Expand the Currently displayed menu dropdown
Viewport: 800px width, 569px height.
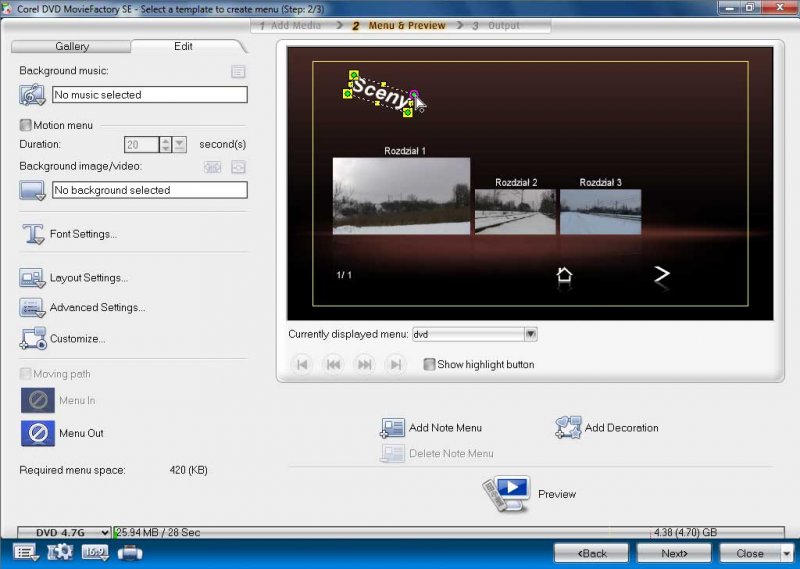point(531,334)
